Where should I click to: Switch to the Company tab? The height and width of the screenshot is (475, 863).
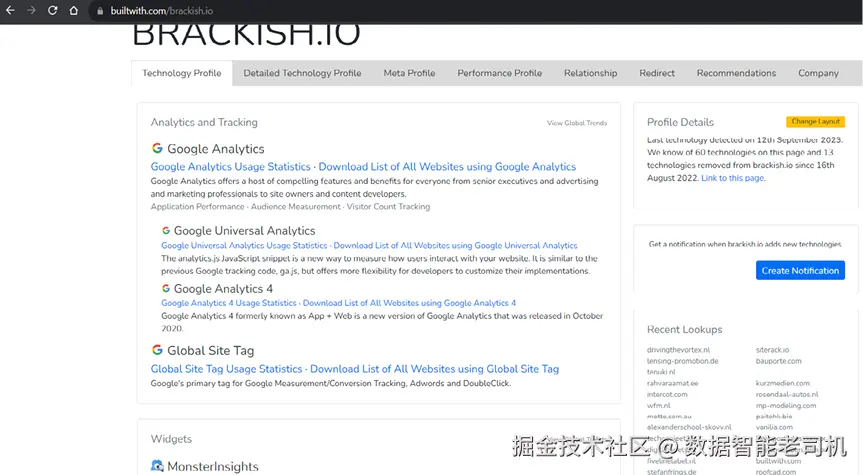(x=818, y=73)
